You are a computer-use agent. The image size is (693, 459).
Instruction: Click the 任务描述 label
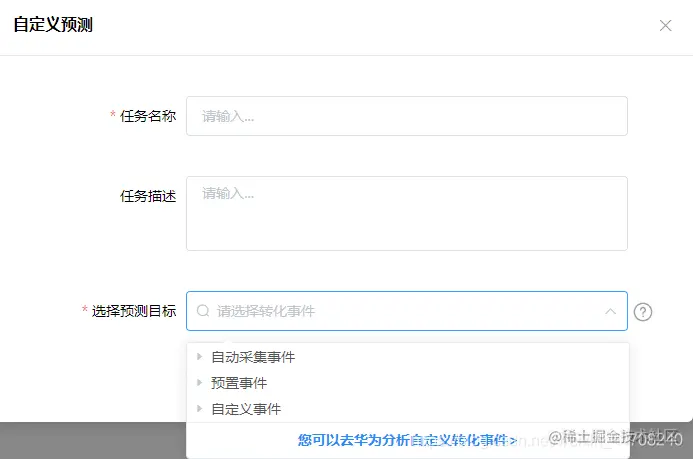(148, 196)
